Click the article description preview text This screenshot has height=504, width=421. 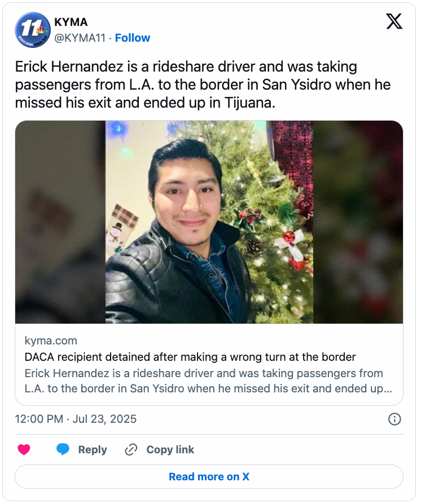tap(208, 381)
